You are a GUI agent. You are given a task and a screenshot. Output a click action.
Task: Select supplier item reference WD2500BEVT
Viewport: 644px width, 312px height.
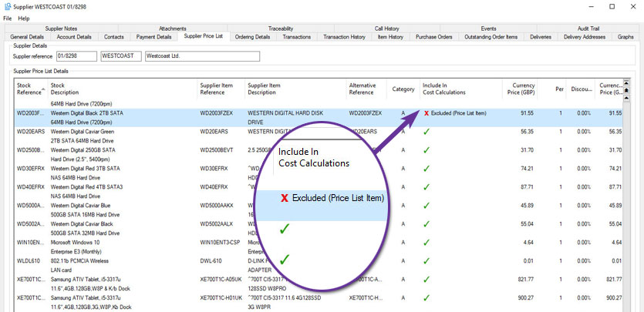217,150
